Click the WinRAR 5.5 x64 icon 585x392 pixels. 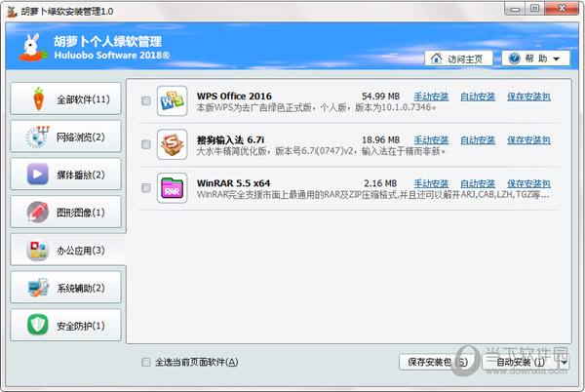pyautogui.click(x=172, y=188)
